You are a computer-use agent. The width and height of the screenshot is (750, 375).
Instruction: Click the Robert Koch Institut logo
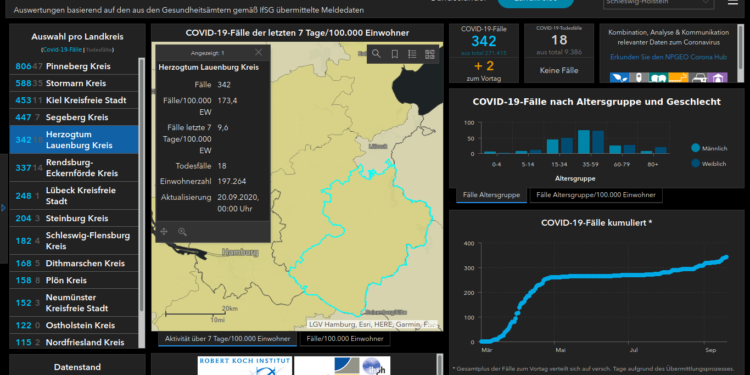[x=244, y=366]
